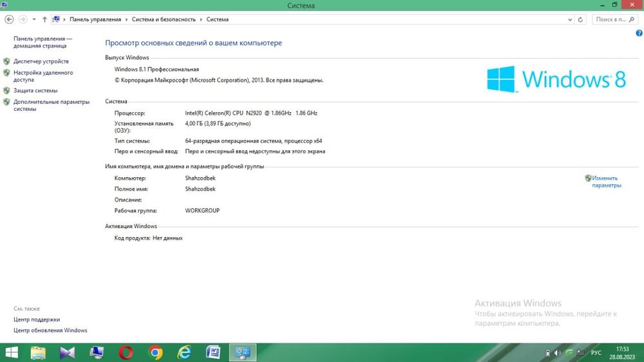Open the Start button on the taskbar
Image resolution: width=644 pixels, height=362 pixels.
[x=12, y=352]
